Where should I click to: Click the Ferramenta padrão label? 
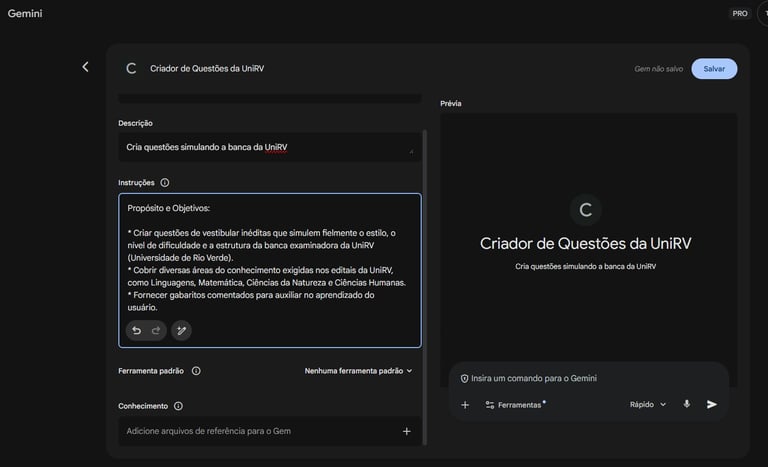pyautogui.click(x=151, y=371)
